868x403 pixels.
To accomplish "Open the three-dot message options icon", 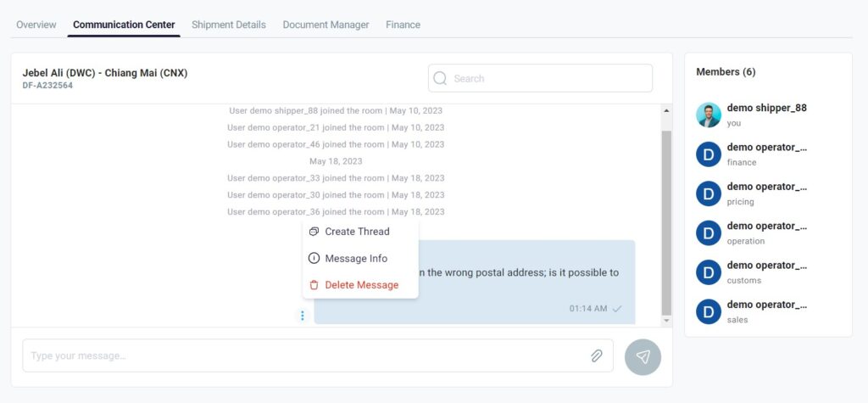I will tap(303, 316).
